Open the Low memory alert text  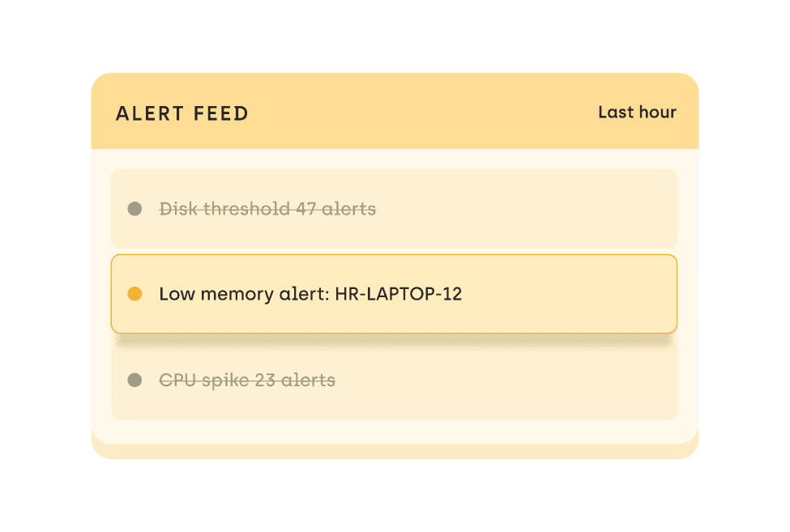(x=310, y=294)
